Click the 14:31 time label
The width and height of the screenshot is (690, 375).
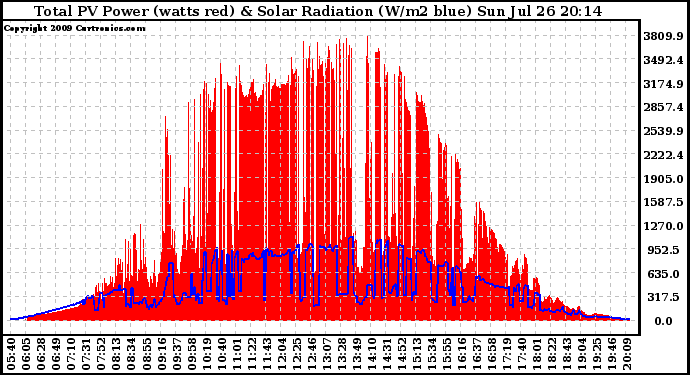coord(387,354)
